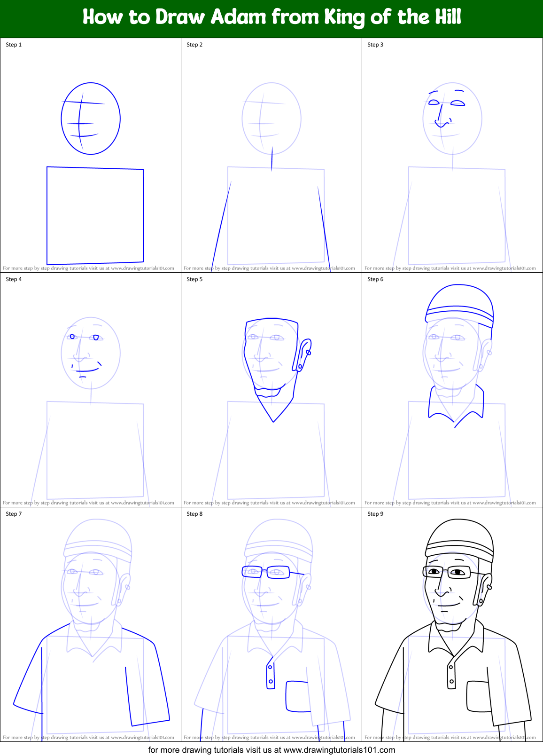Select the final Step 9 drawing panel
This screenshot has width=543, height=756.
452,624
